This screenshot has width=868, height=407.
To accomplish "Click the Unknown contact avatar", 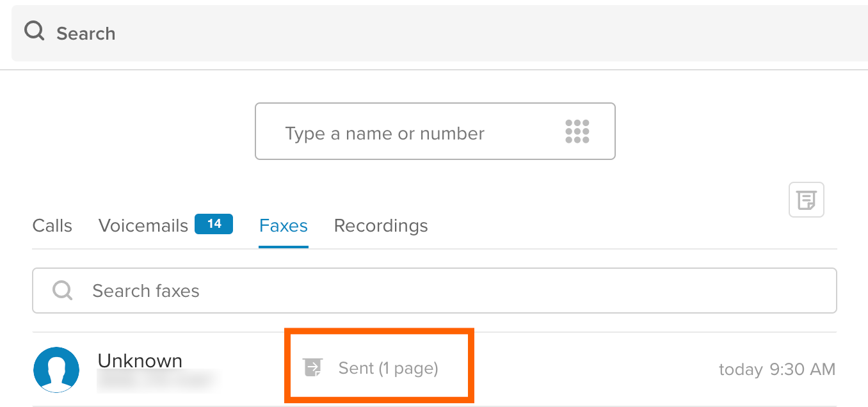I will coord(56,370).
